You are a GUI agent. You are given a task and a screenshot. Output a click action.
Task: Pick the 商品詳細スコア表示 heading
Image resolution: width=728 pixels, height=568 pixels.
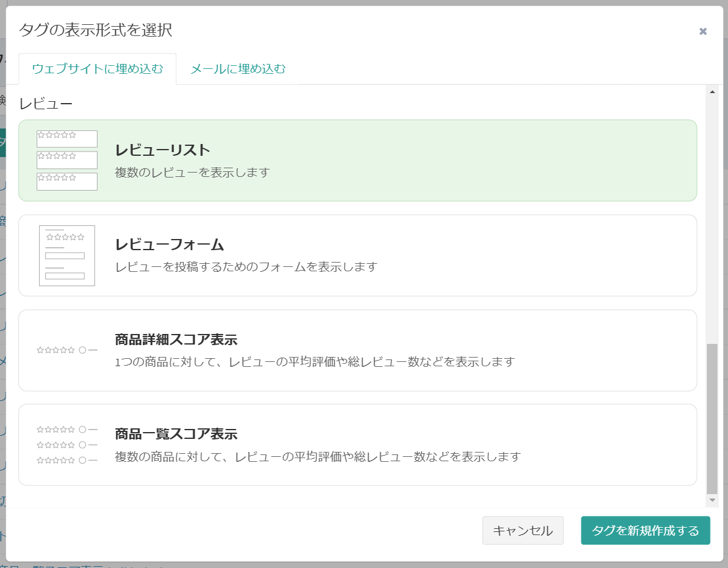176,340
